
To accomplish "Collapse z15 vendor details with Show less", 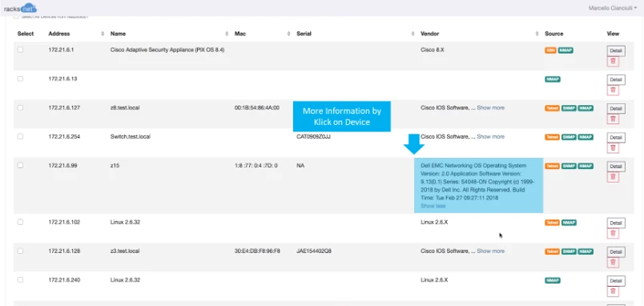I will [x=433, y=206].
